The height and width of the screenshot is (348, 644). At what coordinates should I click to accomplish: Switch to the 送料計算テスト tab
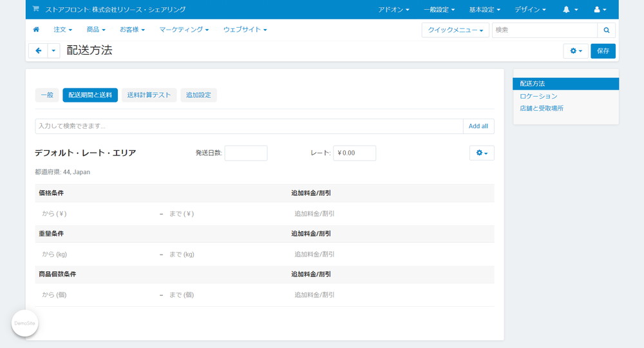click(149, 95)
